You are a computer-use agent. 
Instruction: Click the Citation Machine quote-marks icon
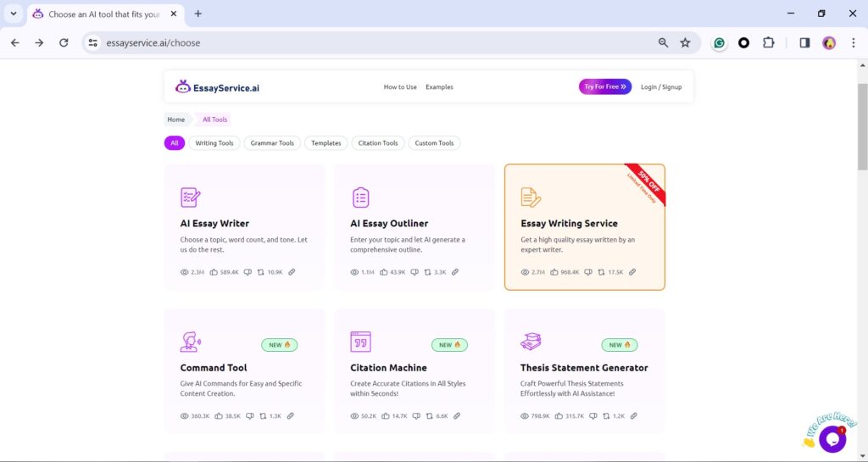pyautogui.click(x=360, y=342)
